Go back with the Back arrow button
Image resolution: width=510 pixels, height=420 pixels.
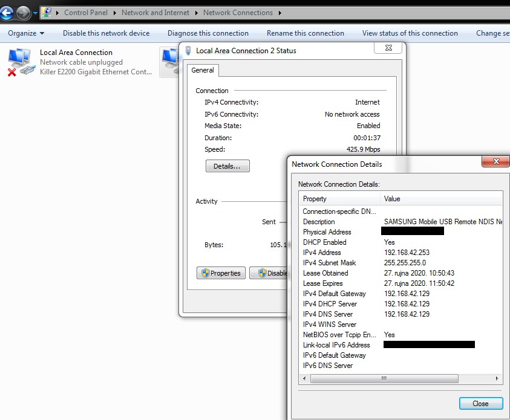[x=7, y=13]
